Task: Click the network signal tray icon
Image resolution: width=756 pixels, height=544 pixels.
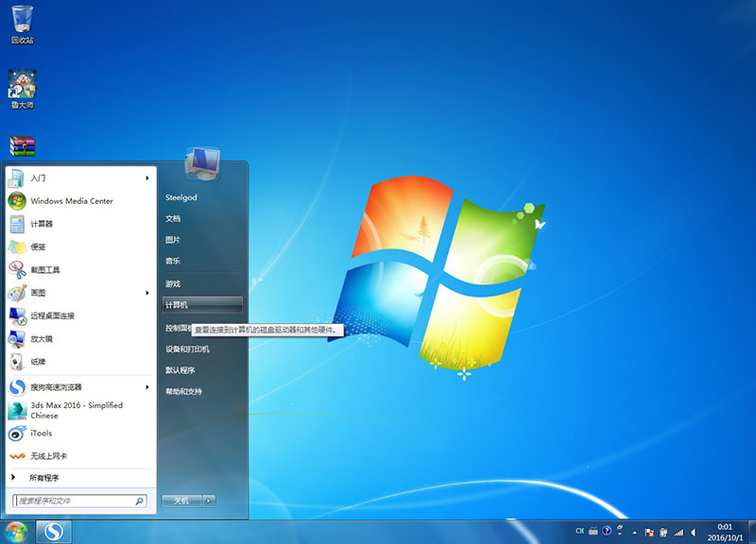Action: coord(679,533)
